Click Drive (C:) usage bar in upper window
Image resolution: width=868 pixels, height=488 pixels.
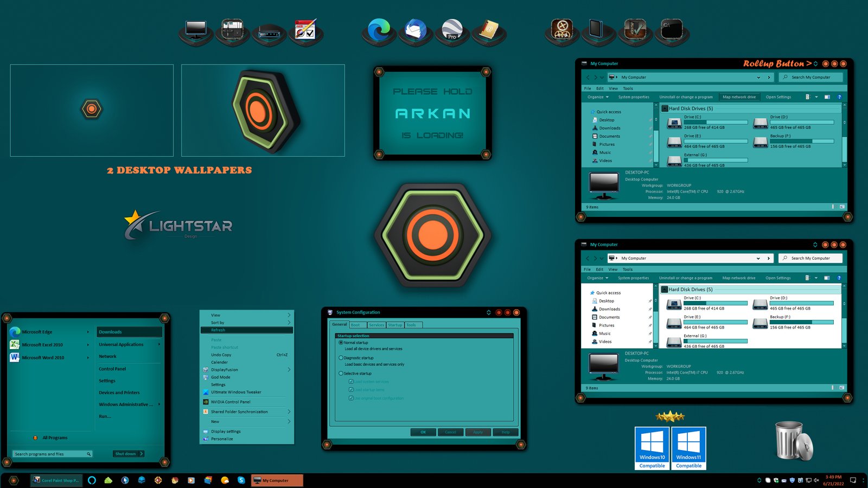pos(716,122)
